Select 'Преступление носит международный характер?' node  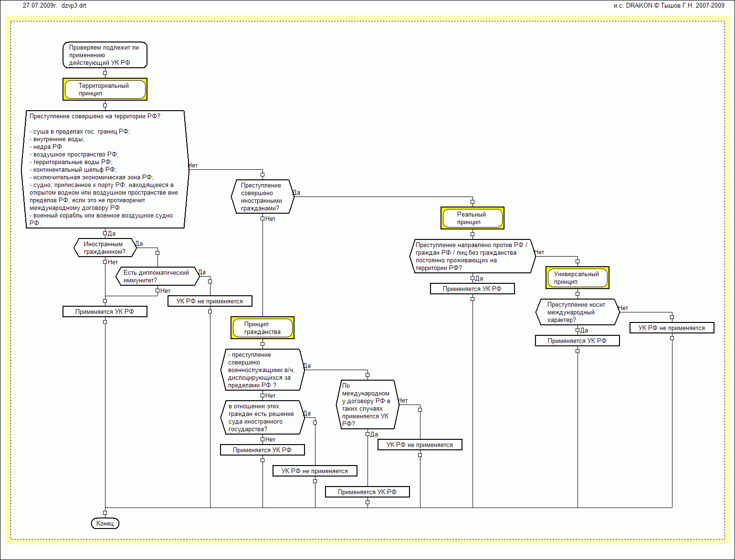(x=577, y=312)
